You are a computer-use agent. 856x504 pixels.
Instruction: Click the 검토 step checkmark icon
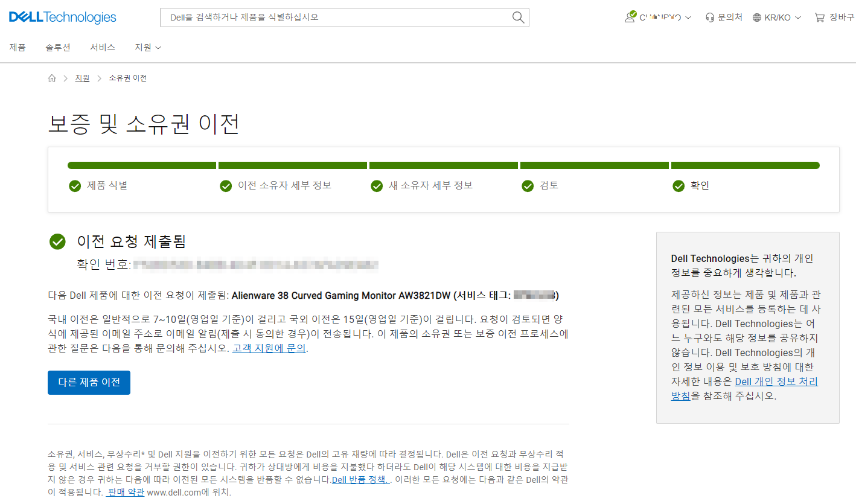point(528,186)
